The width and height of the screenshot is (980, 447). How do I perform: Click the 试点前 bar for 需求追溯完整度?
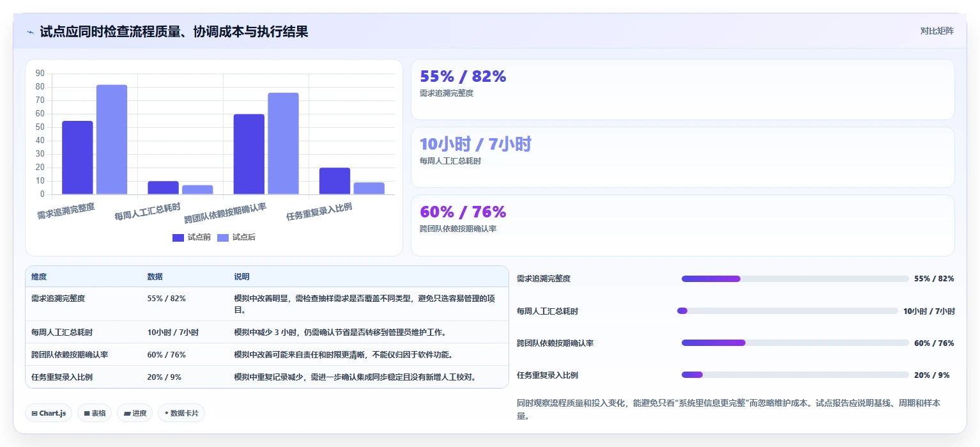click(x=77, y=157)
